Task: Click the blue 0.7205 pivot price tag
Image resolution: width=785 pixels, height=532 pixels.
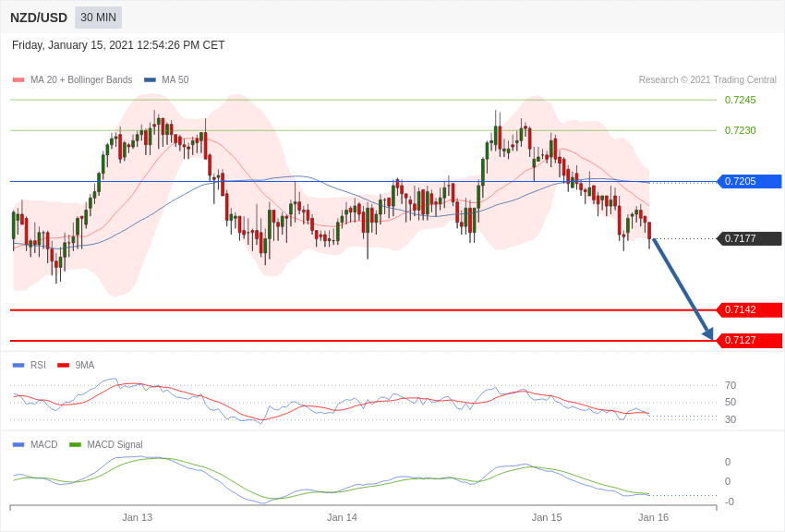Action: (750, 181)
